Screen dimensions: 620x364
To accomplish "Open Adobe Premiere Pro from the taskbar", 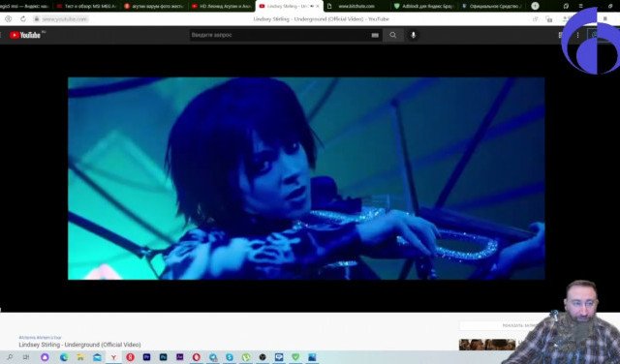I will click(x=146, y=357).
